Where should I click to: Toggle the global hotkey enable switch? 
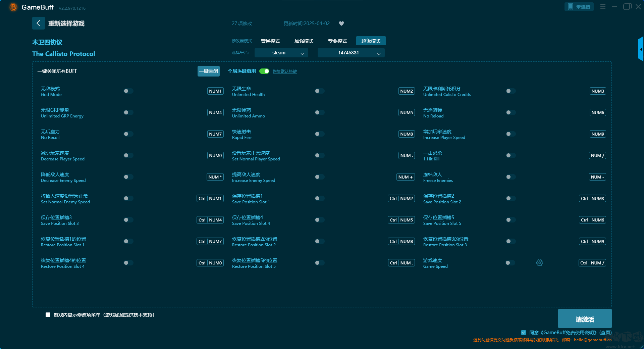click(x=264, y=71)
